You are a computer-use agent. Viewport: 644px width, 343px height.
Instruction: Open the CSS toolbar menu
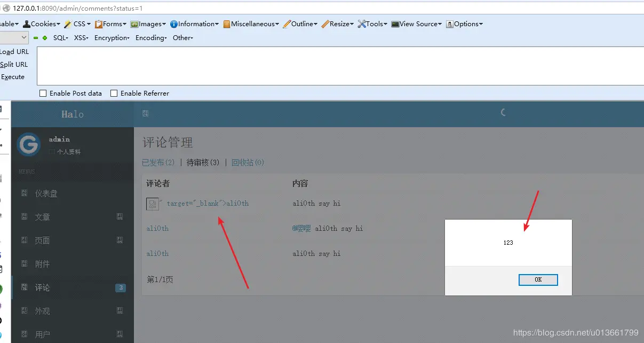click(x=77, y=24)
